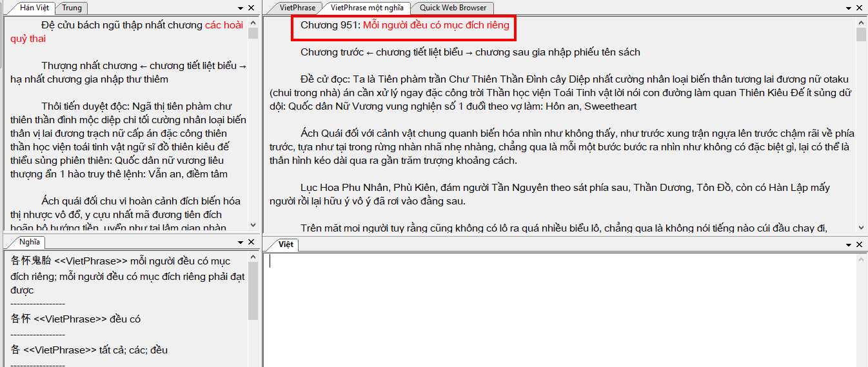This screenshot has height=367, width=868.
Task: Click the red chapter title 'Mỗi người đều có mục đích riêng'
Action: tap(436, 26)
